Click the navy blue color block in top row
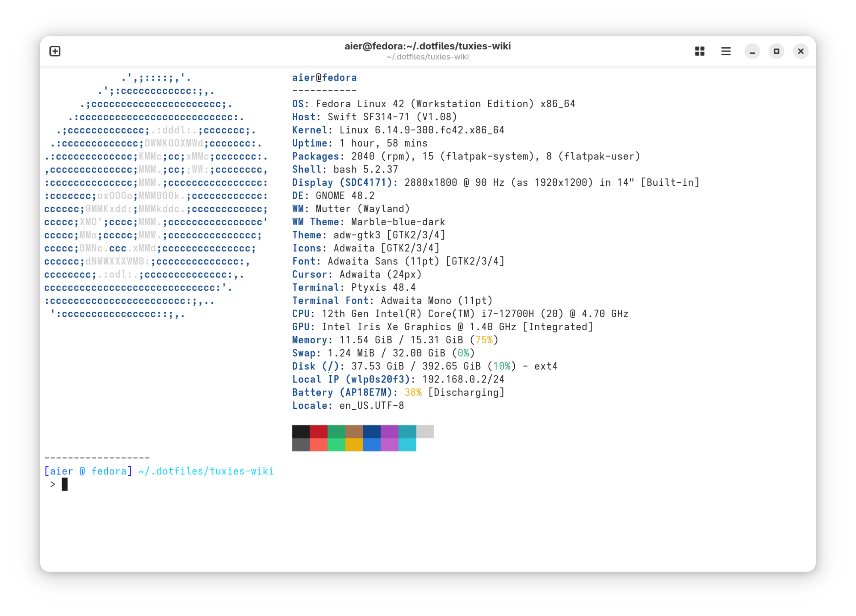 click(372, 432)
